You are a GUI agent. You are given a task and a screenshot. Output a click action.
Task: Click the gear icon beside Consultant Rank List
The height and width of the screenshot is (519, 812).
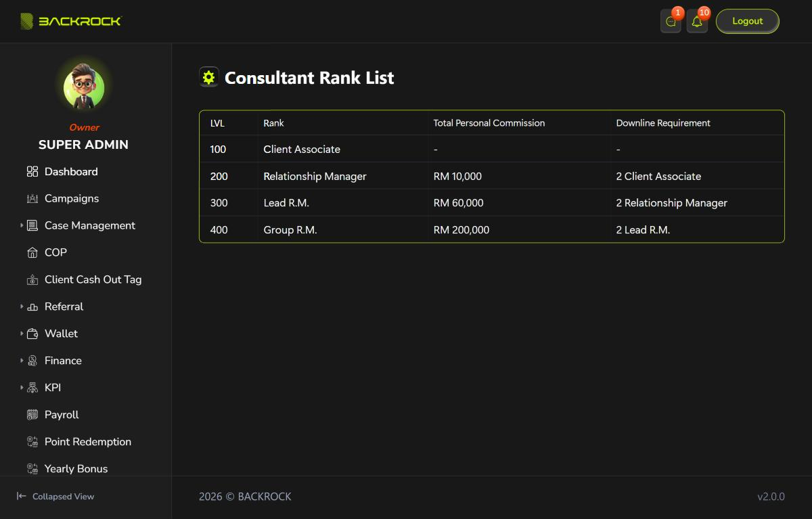pos(208,78)
